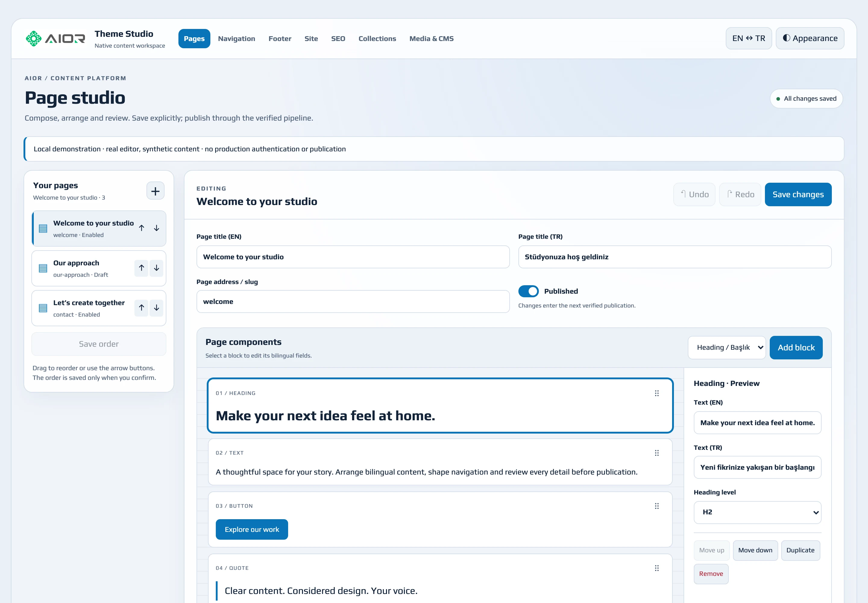
Task: Open the Heading / Başlık block type dropdown
Action: click(x=727, y=348)
